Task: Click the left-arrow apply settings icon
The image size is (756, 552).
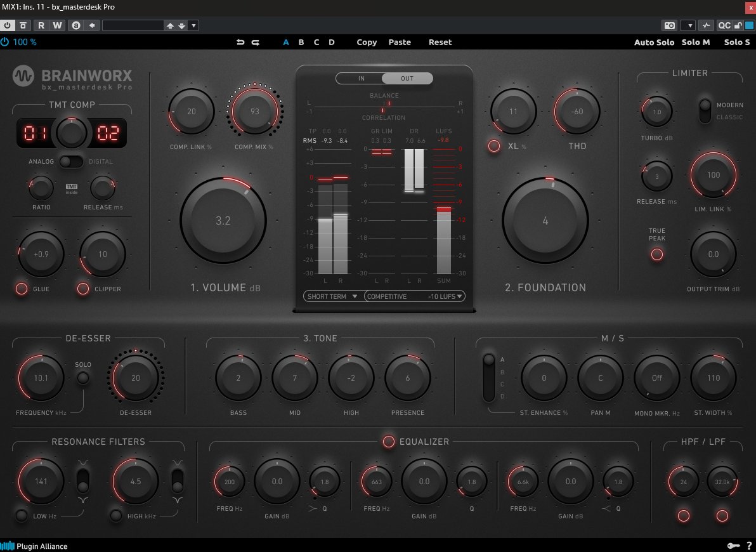Action: [x=91, y=25]
